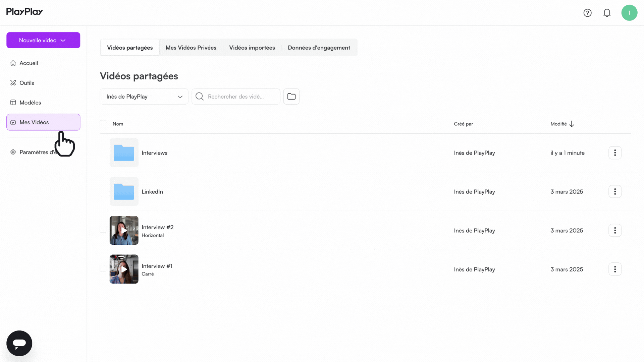Sort by the Nom column header
Viewport: 644px width, 362px height.
pyautogui.click(x=118, y=124)
